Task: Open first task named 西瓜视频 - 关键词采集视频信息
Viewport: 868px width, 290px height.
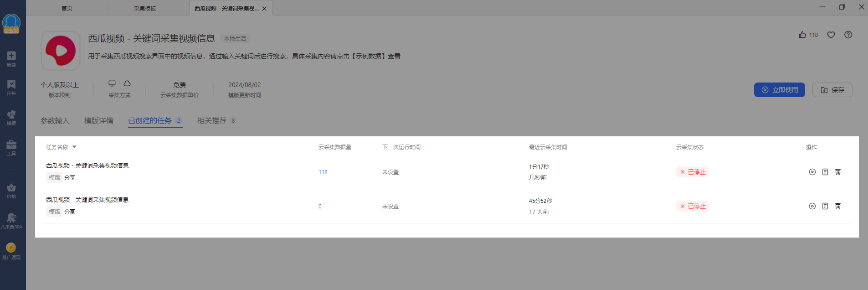Action: coord(87,166)
